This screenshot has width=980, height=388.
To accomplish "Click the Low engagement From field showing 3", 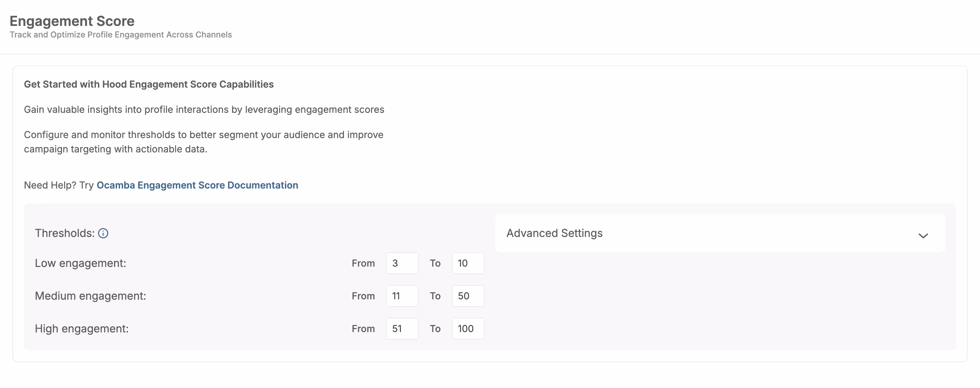I will (x=402, y=263).
